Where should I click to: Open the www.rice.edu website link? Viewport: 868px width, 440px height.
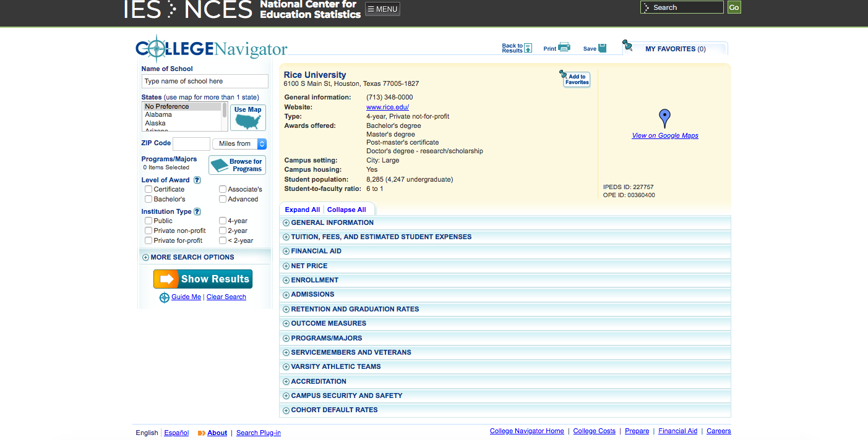[387, 107]
